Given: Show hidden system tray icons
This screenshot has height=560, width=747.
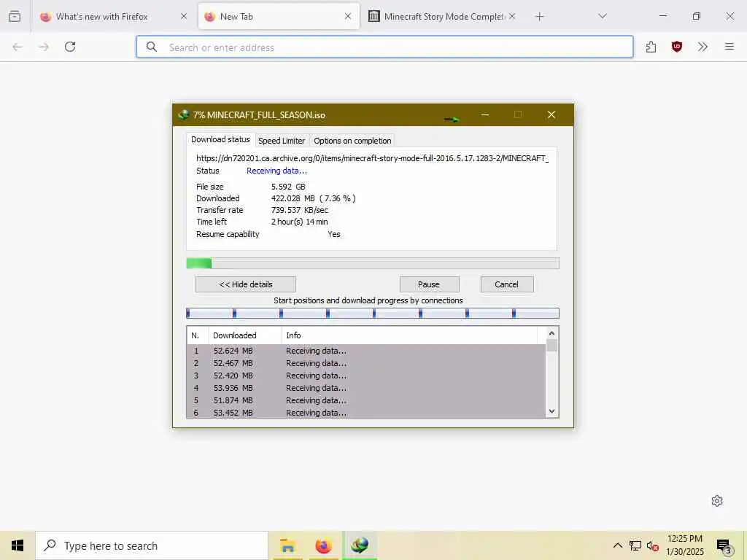Looking at the screenshot, I should coord(617,545).
